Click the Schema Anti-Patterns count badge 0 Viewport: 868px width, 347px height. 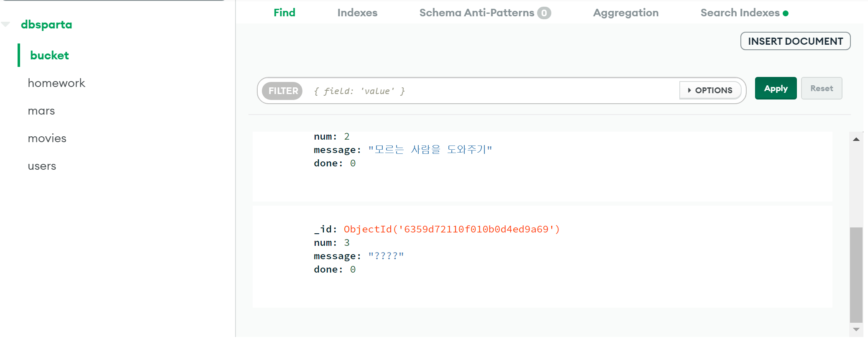(544, 13)
